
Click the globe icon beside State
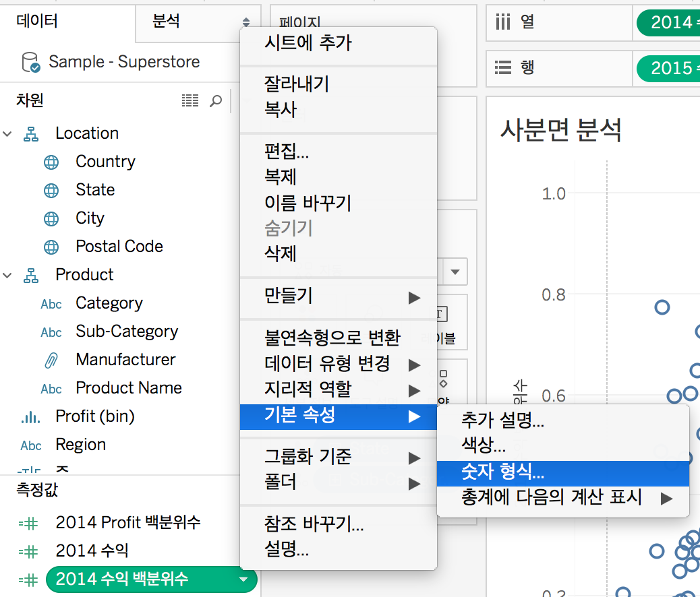click(51, 191)
